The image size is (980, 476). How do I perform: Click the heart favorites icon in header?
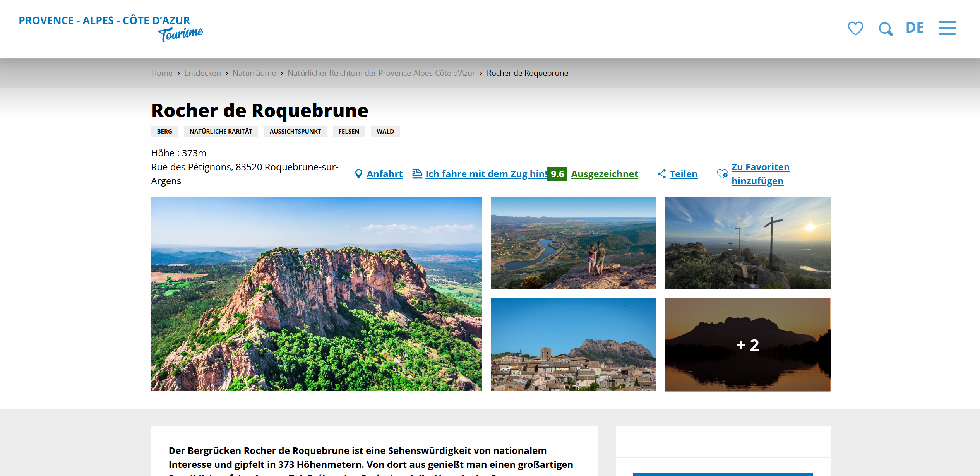tap(855, 28)
